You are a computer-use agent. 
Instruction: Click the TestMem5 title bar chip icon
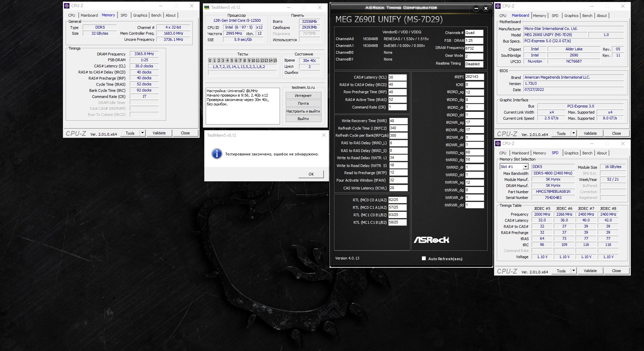click(207, 7)
